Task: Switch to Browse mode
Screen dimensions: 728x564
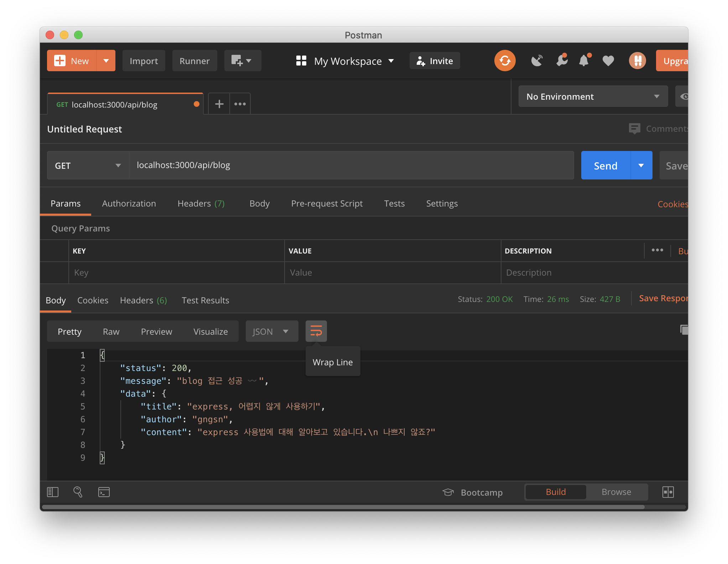Action: click(616, 492)
